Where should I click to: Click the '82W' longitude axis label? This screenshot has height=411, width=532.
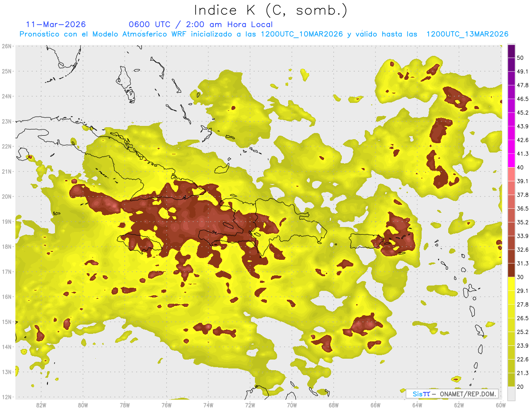[x=41, y=405]
